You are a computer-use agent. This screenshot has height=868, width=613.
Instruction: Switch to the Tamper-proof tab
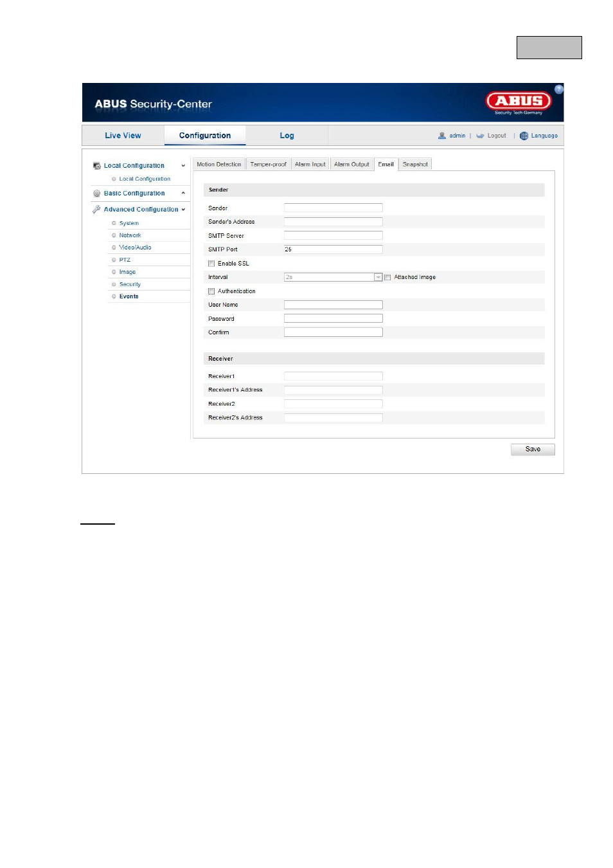tap(268, 165)
